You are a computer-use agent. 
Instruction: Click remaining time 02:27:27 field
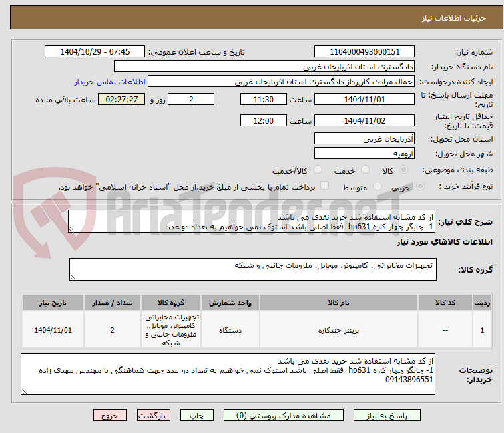(121, 99)
